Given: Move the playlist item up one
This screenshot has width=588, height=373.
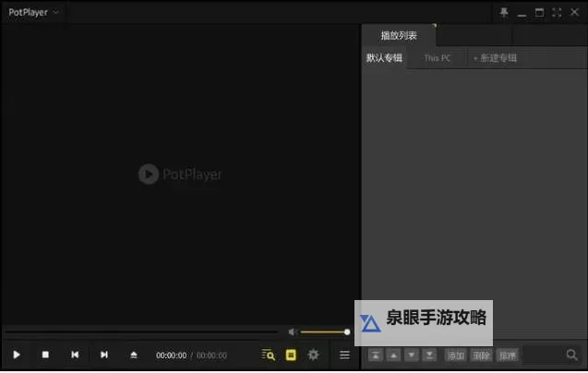Looking at the screenshot, I should tap(393, 355).
